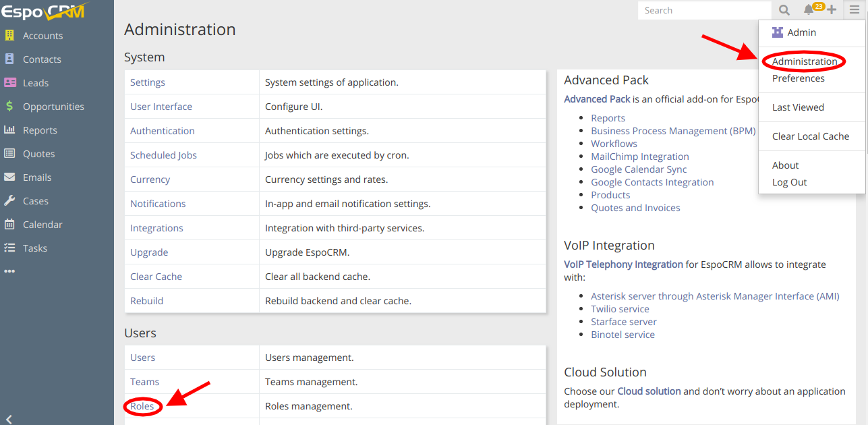The image size is (868, 425).
Task: Click the Cases wrench icon
Action: pos(9,201)
